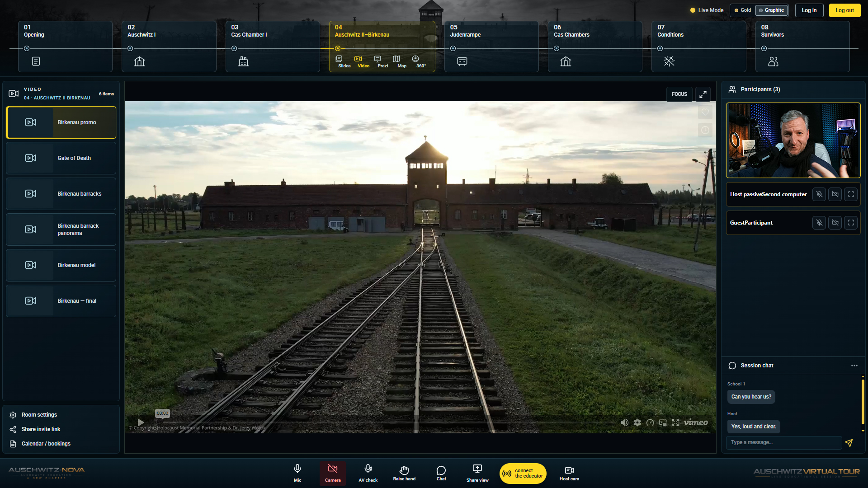The width and height of the screenshot is (868, 488).
Task: Select the Gold theme
Action: (x=742, y=10)
